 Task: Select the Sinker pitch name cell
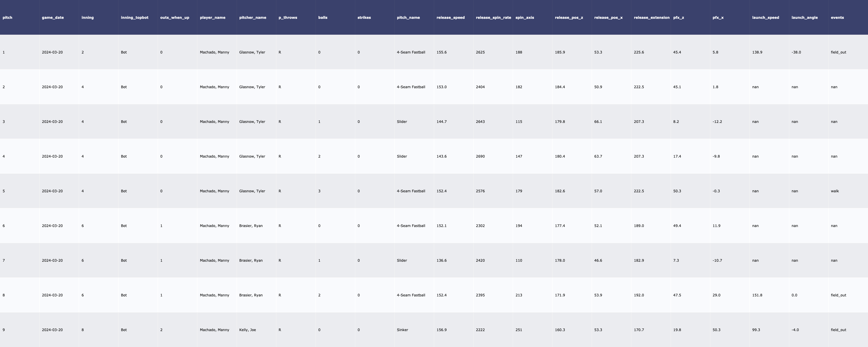point(402,330)
